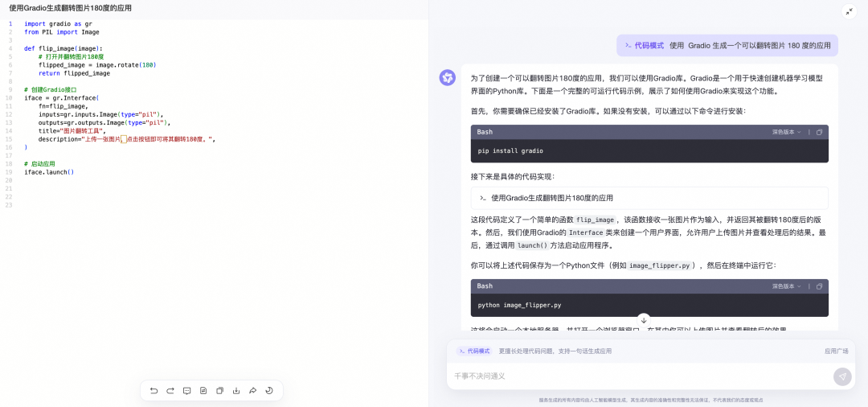Click the 'return flipped_image' line
Image resolution: width=868 pixels, height=407 pixels.
[74, 73]
